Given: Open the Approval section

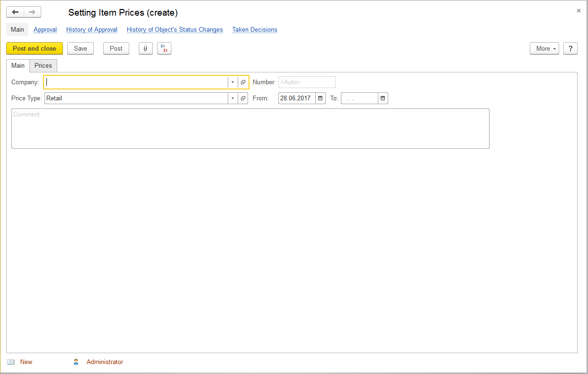Looking at the screenshot, I should point(45,29).
